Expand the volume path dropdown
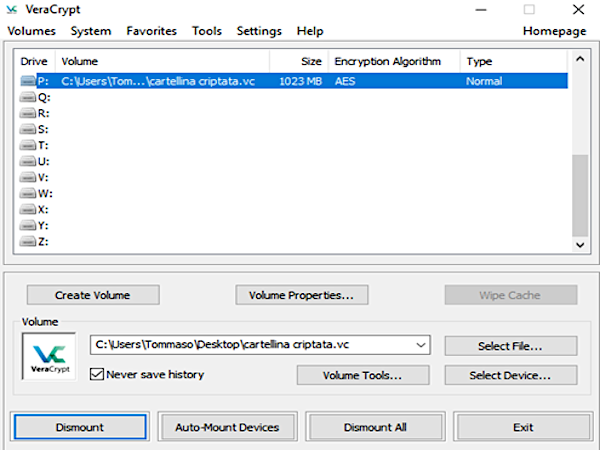The width and height of the screenshot is (600, 450). tap(420, 345)
